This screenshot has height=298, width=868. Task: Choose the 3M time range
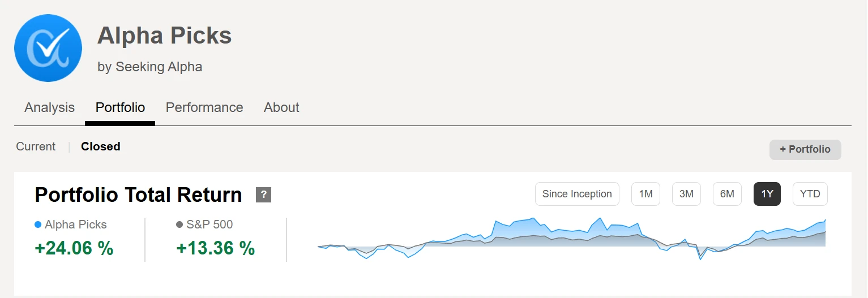point(686,194)
